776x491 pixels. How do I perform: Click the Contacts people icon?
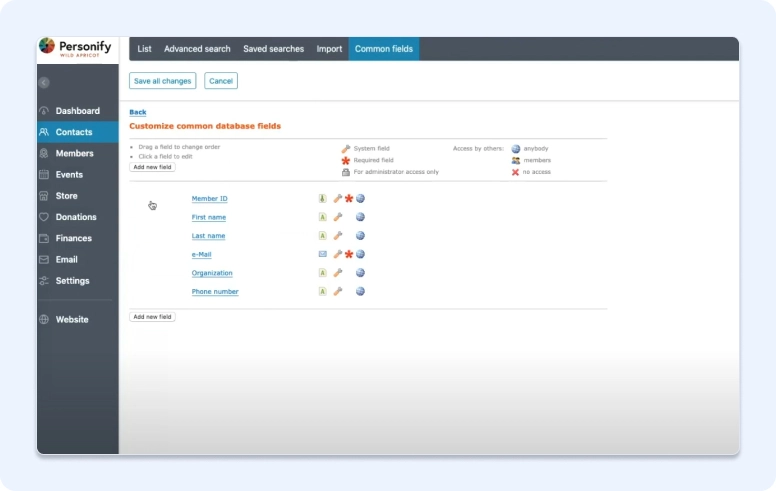pyautogui.click(x=44, y=132)
